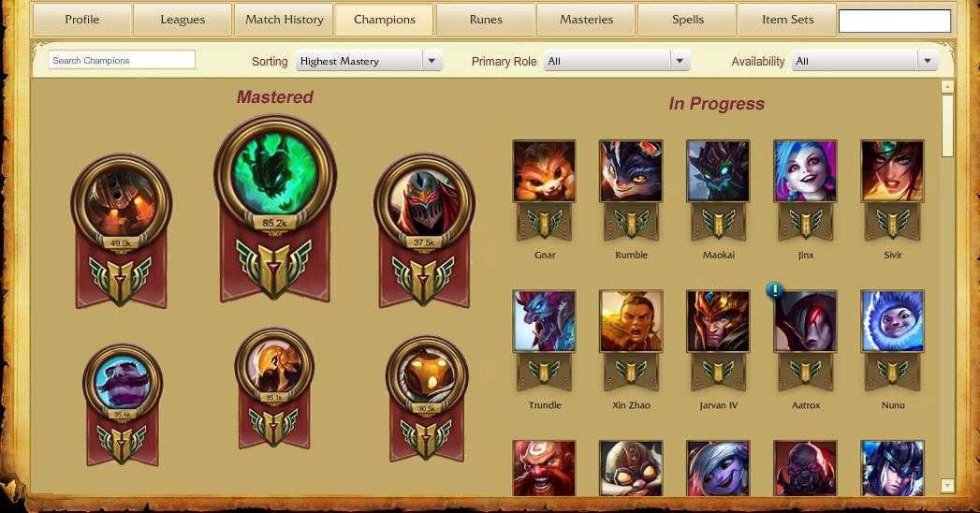Image resolution: width=980 pixels, height=513 pixels.
Task: Click the Trundle champion icon
Action: 545,320
